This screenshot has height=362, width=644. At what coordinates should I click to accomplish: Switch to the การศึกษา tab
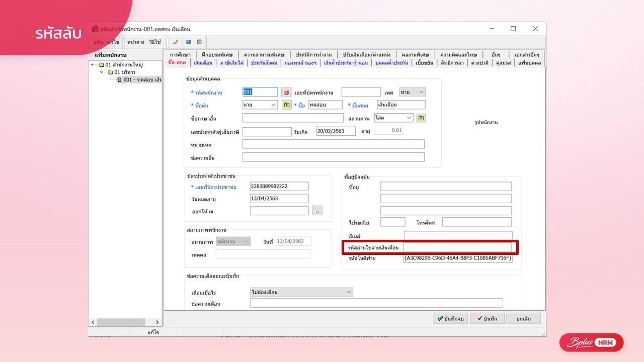tap(181, 54)
